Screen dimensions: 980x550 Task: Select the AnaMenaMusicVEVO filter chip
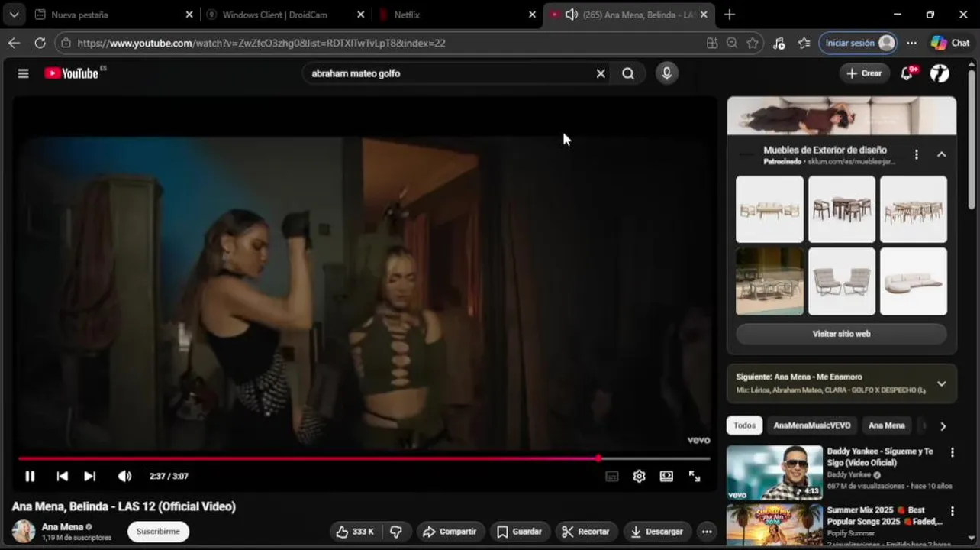(811, 425)
